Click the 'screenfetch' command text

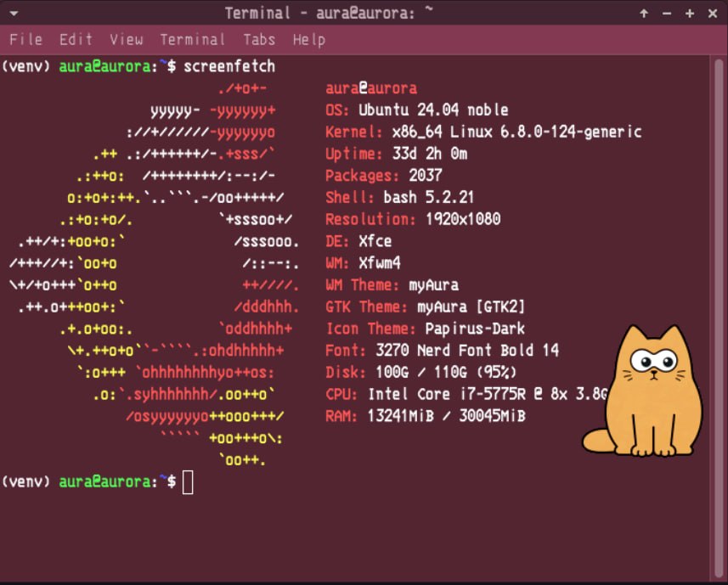tap(229, 66)
